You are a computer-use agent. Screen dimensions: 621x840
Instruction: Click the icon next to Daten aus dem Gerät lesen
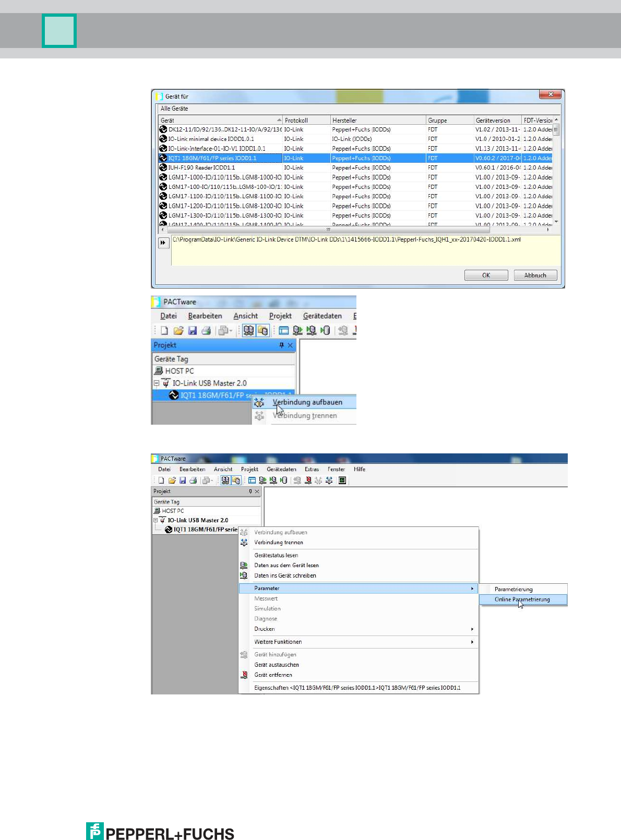[244, 565]
